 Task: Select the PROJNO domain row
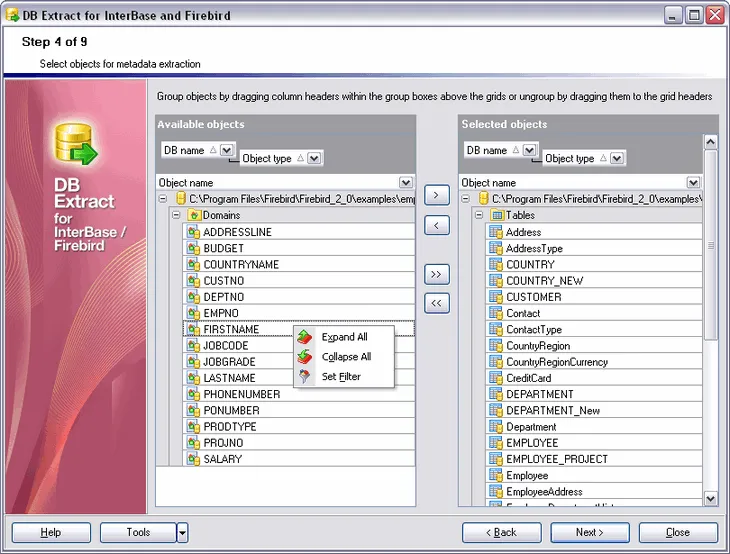pos(299,443)
